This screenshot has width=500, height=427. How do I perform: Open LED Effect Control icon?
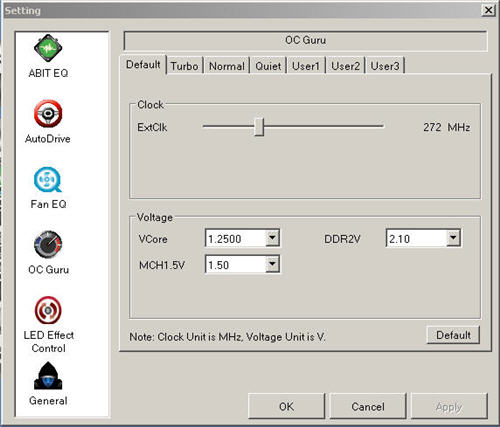point(48,310)
